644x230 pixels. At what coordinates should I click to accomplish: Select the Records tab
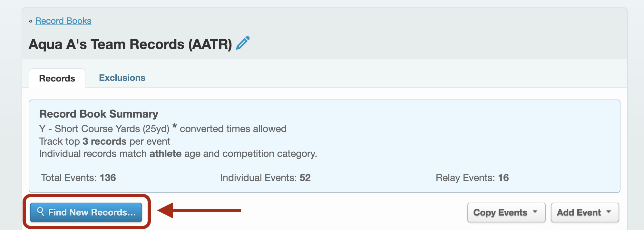tap(57, 78)
